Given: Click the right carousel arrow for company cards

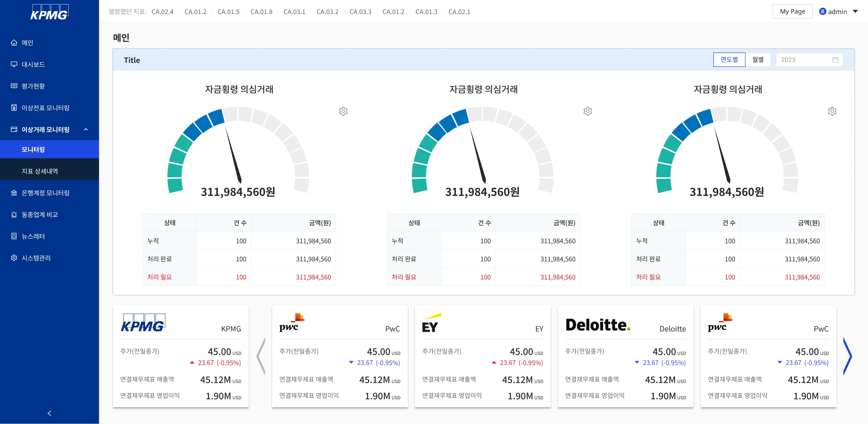Looking at the screenshot, I should (x=848, y=356).
